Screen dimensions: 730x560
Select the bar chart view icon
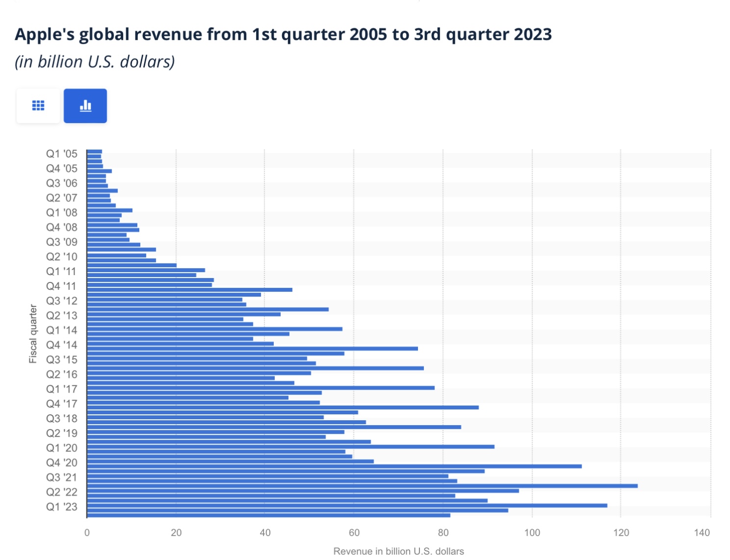pos(85,105)
